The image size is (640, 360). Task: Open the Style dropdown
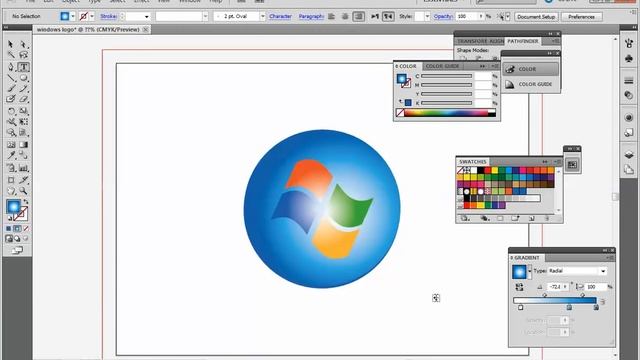pos(427,16)
